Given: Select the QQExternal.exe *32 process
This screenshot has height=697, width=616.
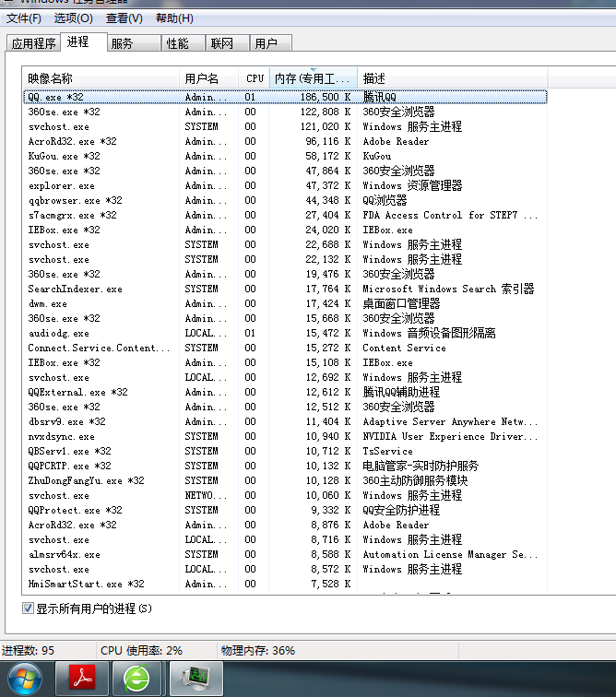Looking at the screenshot, I should [285, 392].
